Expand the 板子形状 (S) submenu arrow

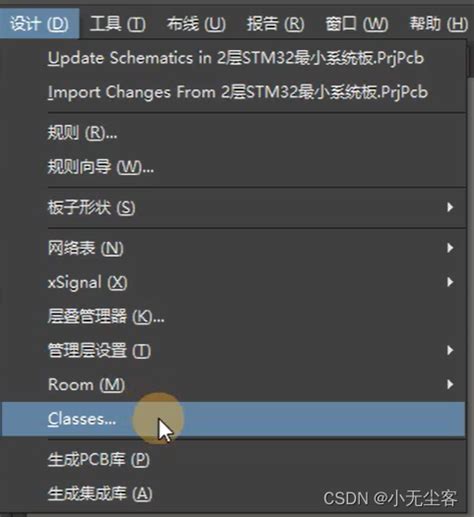pos(450,207)
